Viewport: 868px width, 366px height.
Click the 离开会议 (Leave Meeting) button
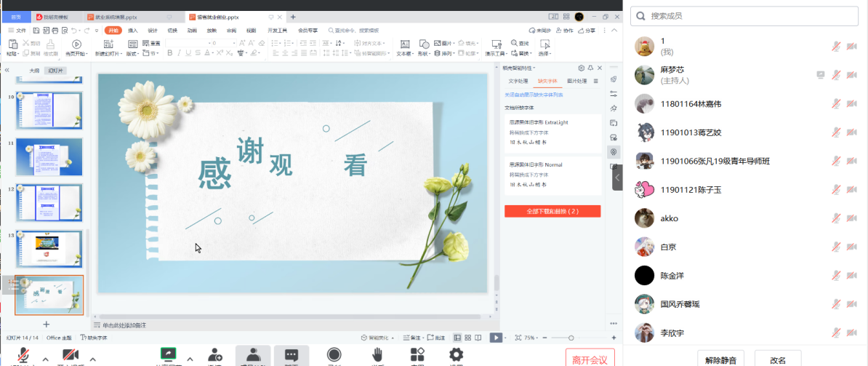pyautogui.click(x=590, y=358)
